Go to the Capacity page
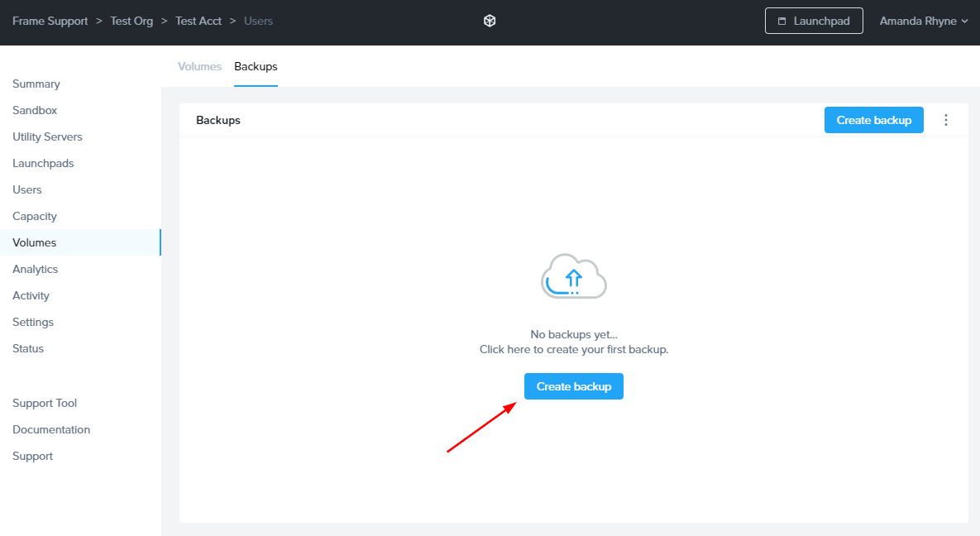Screen dimensions: 980x536 pyautogui.click(x=35, y=216)
